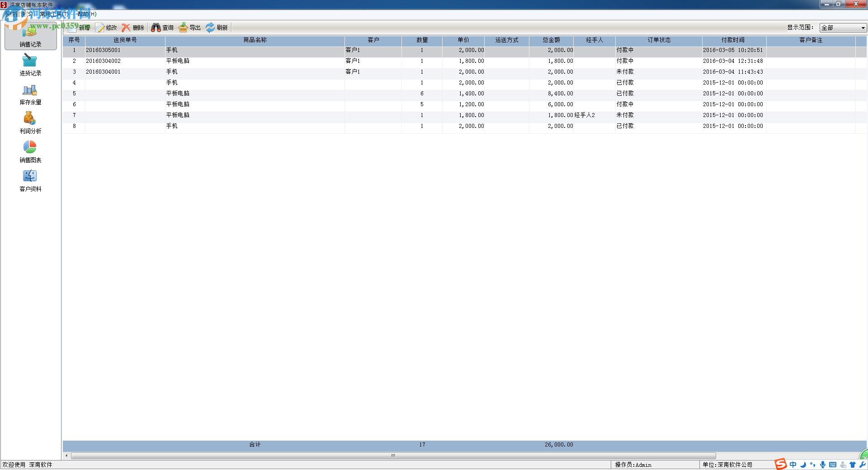Open the 利润分析 profit analysis module
This screenshot has width=868, height=470.
(x=30, y=122)
